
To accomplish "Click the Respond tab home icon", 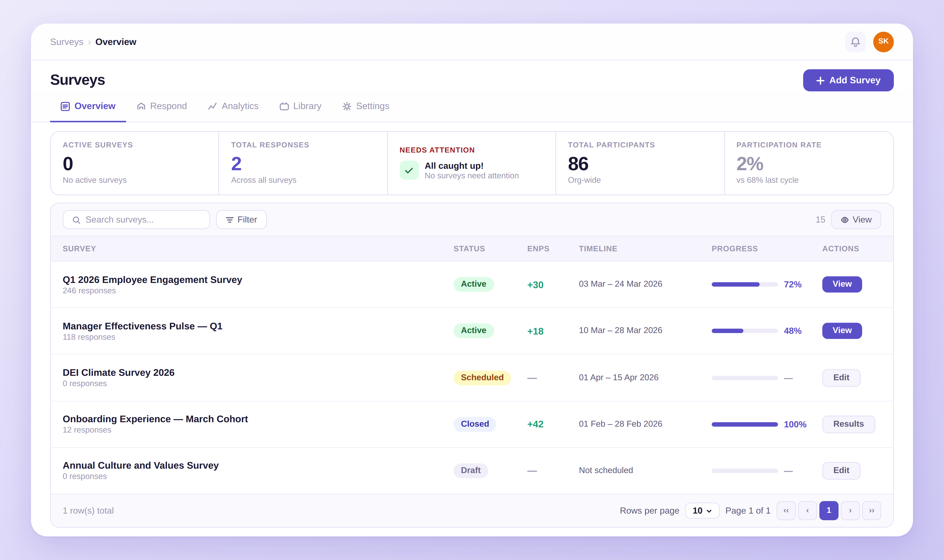I will click(x=142, y=106).
